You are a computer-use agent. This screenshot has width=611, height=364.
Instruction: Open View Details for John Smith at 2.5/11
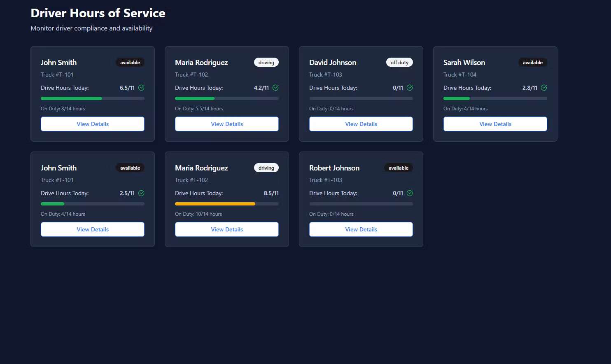coord(93,229)
